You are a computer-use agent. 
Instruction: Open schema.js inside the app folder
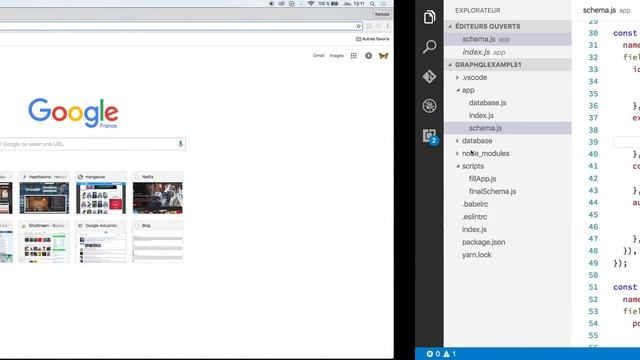click(508, 128)
